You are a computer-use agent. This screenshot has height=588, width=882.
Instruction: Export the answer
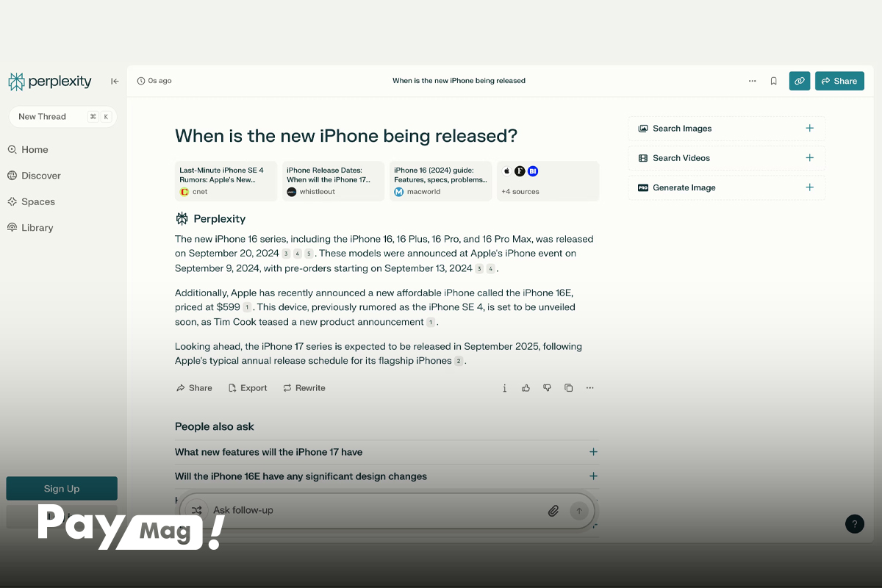248,388
